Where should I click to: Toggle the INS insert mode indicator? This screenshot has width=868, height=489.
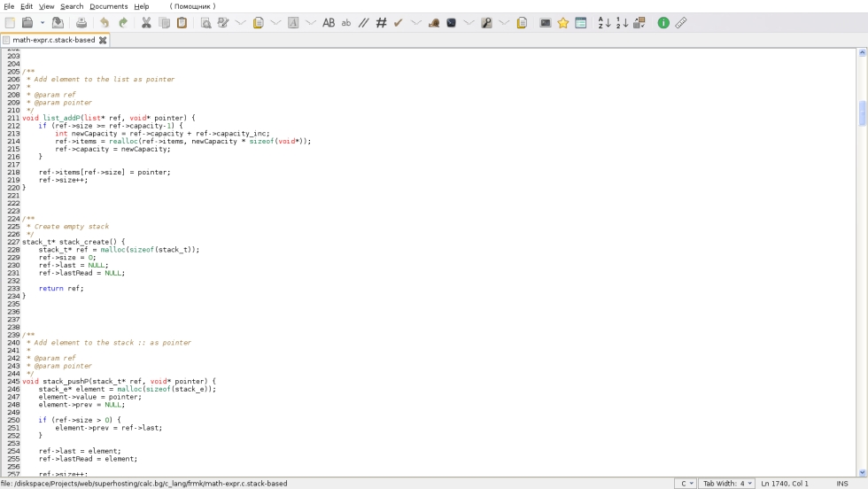pos(841,484)
